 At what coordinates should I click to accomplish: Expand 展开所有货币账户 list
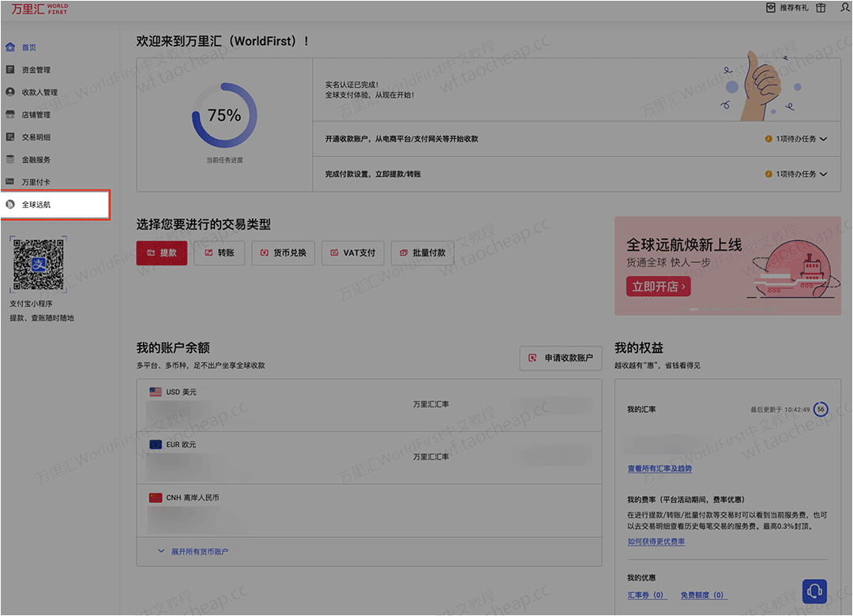pos(194,551)
